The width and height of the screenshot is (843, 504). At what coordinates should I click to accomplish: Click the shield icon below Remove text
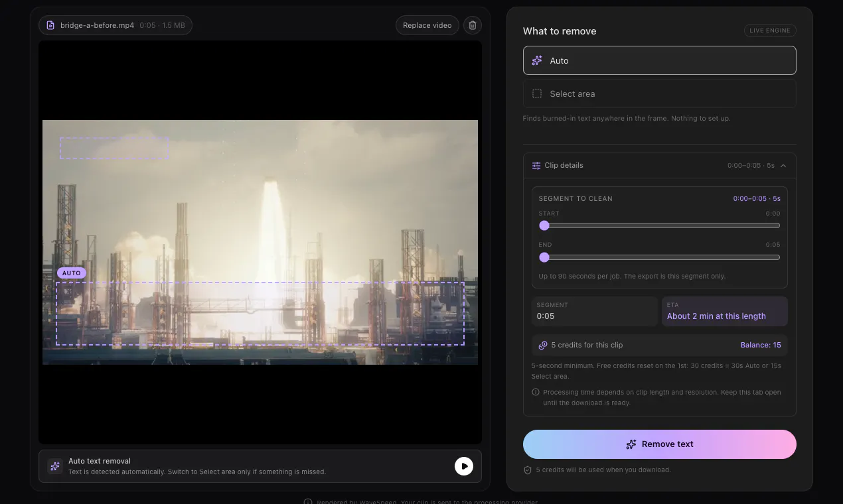point(528,470)
